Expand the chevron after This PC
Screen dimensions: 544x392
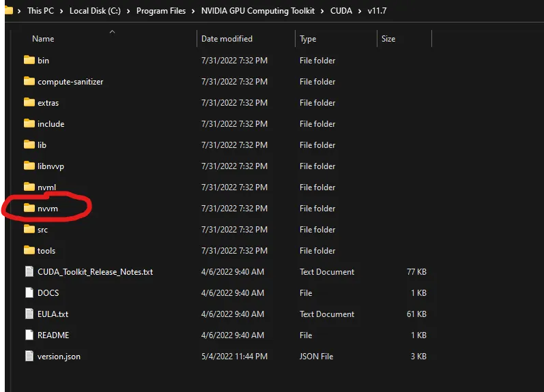pyautogui.click(x=61, y=11)
